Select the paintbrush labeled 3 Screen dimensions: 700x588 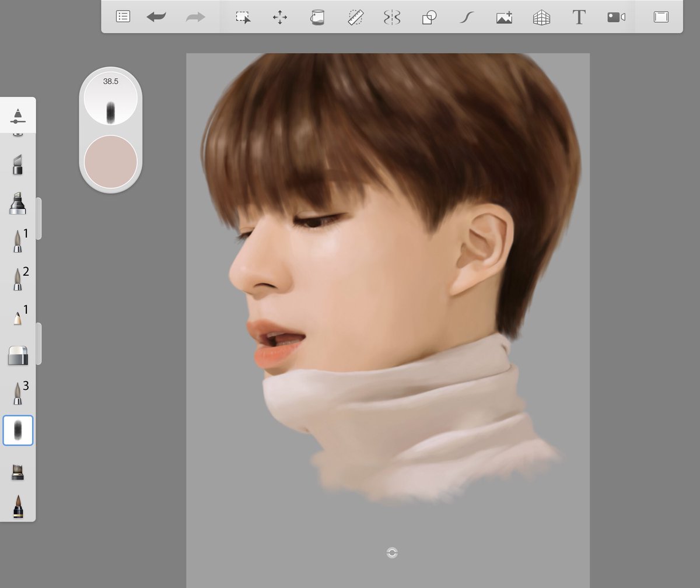[18, 393]
